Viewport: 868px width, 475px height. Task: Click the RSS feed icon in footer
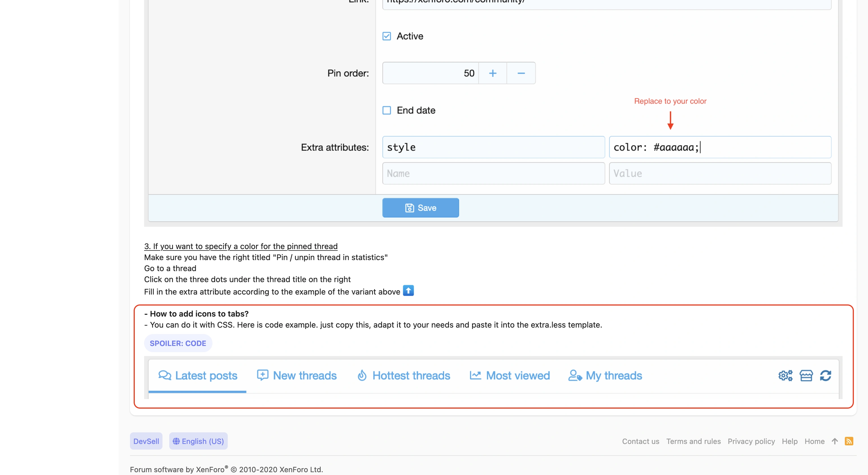pos(849,441)
